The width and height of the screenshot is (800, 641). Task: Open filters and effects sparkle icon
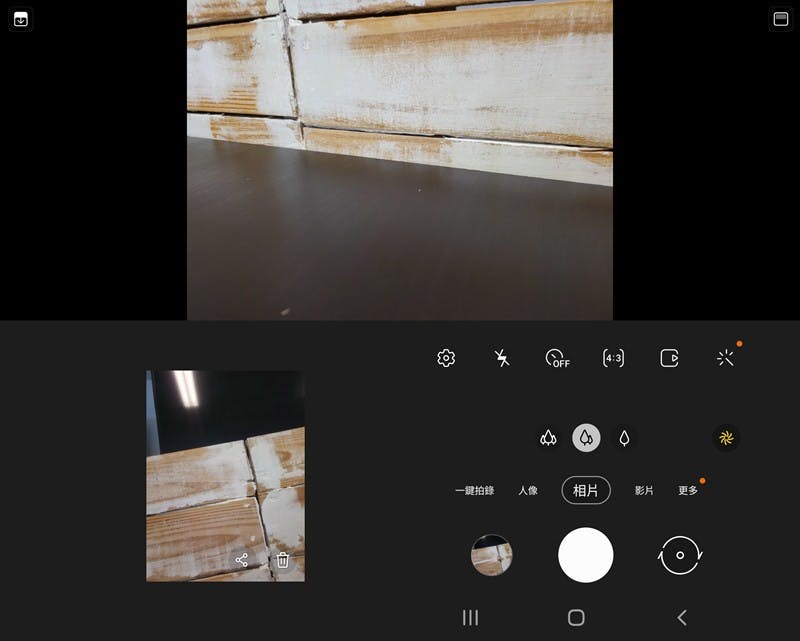(x=726, y=358)
